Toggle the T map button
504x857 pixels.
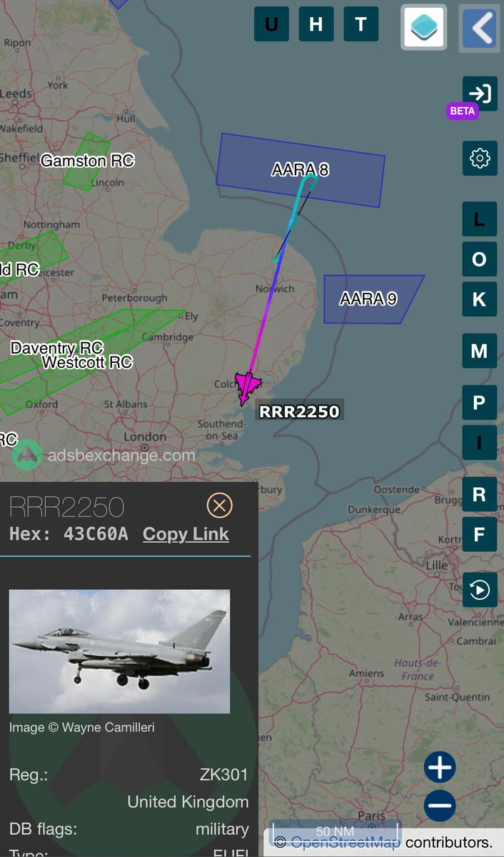click(x=361, y=24)
